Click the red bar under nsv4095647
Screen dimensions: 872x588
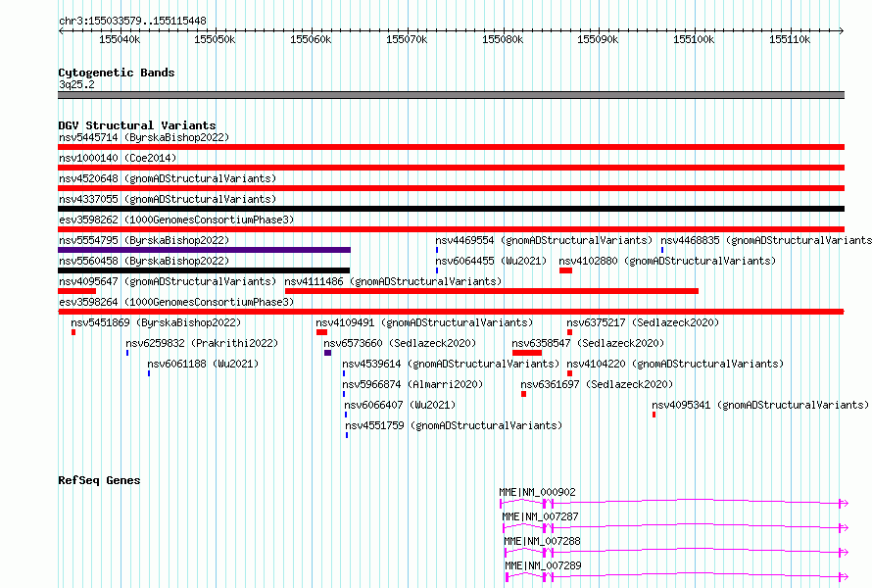coord(76,291)
